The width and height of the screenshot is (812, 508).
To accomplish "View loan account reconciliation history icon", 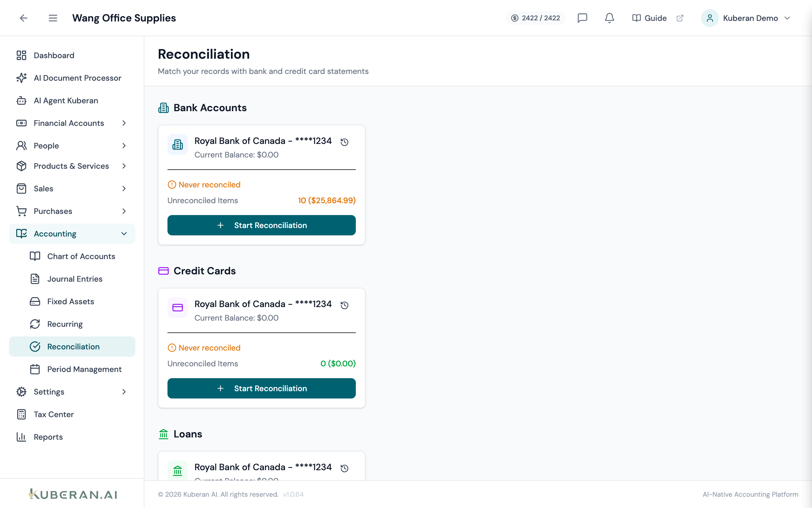I will click(x=344, y=468).
